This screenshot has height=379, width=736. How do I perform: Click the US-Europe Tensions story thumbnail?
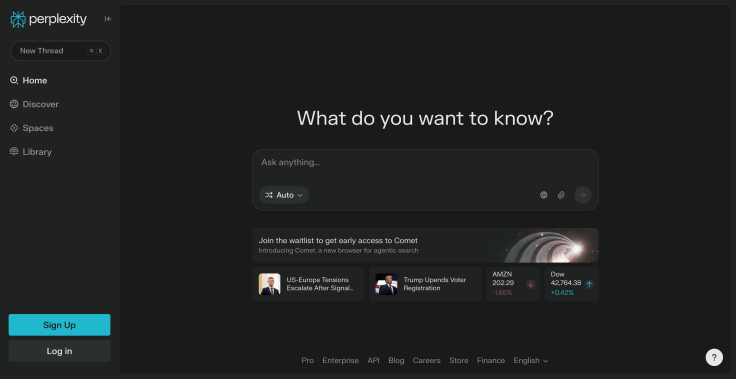point(269,284)
